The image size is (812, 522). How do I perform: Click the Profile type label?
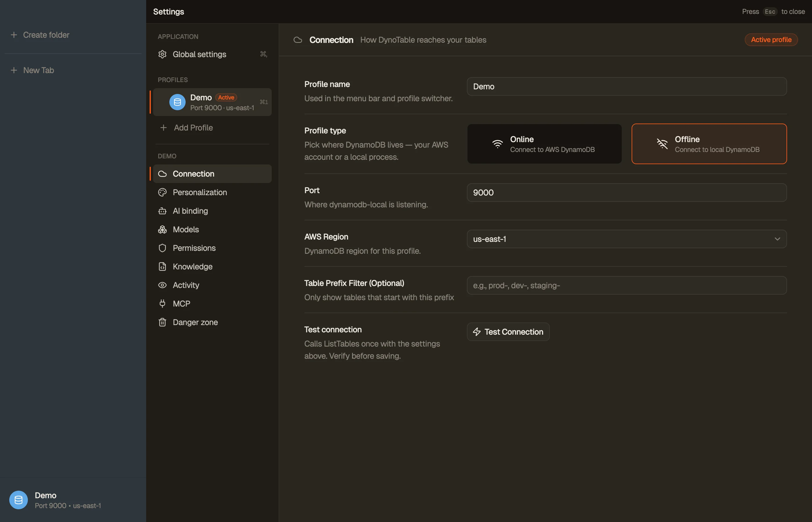[x=325, y=130]
